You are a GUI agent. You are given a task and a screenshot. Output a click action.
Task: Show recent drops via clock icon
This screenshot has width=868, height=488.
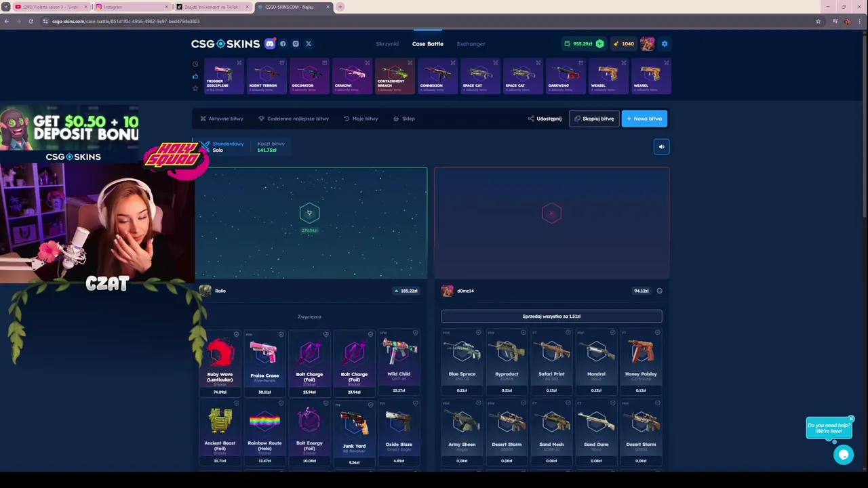tap(195, 64)
